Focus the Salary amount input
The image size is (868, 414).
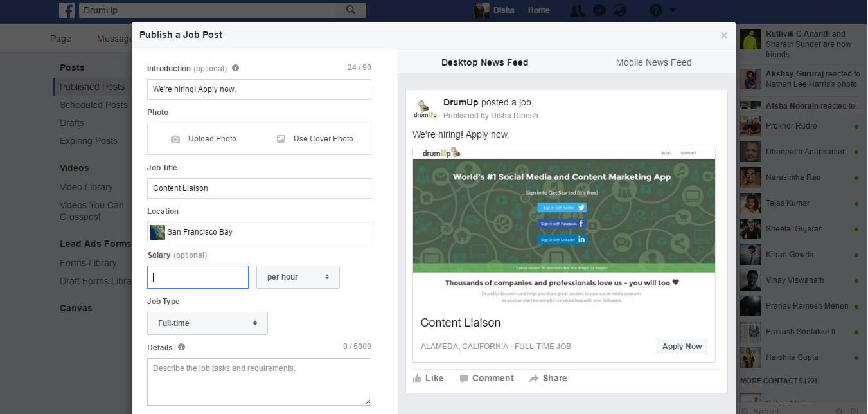pos(198,277)
